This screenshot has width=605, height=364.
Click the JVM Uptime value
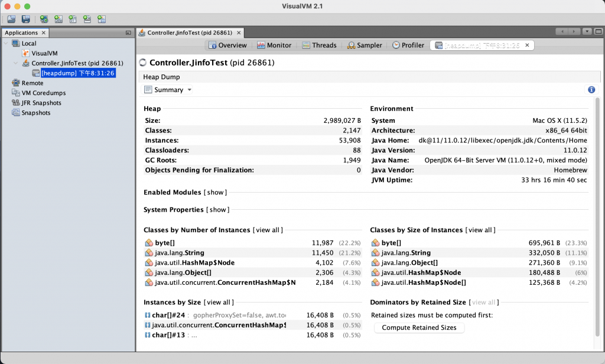click(x=554, y=180)
